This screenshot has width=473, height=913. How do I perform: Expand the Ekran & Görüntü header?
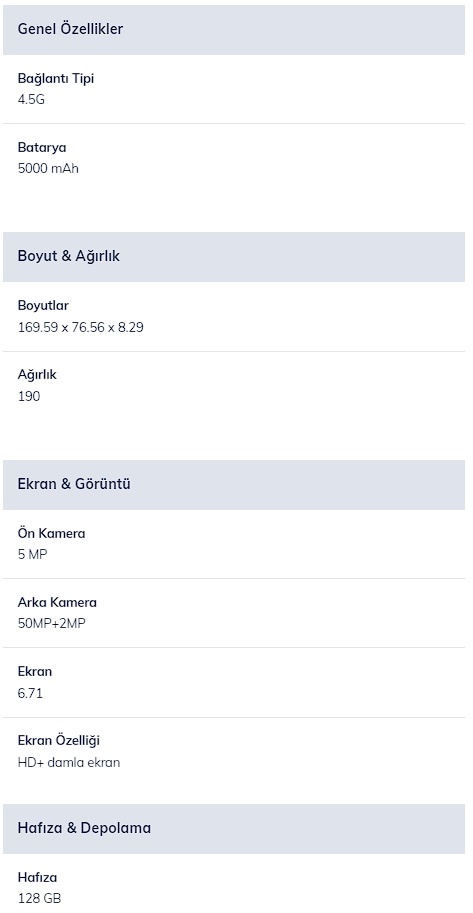[x=234, y=484]
